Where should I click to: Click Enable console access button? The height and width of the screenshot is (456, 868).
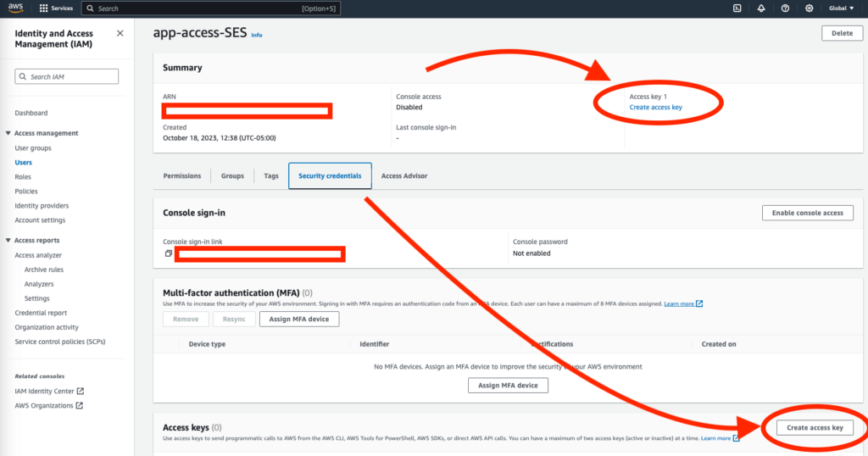[x=808, y=213]
